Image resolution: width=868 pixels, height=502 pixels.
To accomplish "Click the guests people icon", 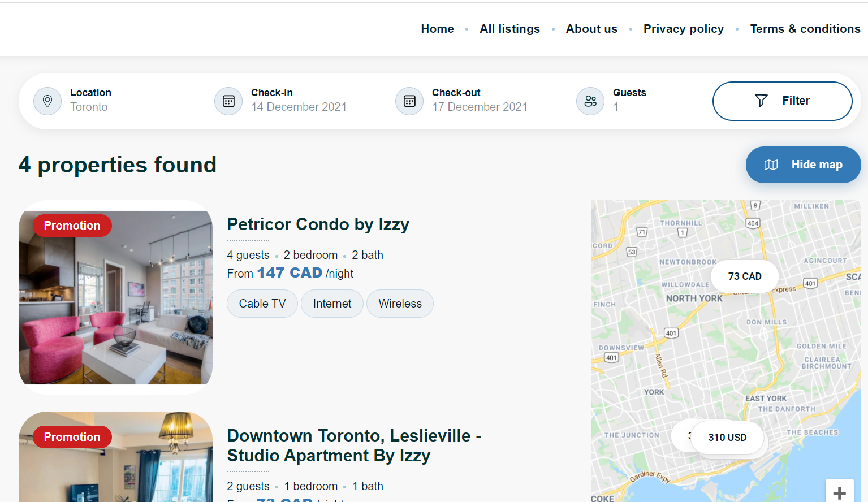I will pyautogui.click(x=590, y=101).
